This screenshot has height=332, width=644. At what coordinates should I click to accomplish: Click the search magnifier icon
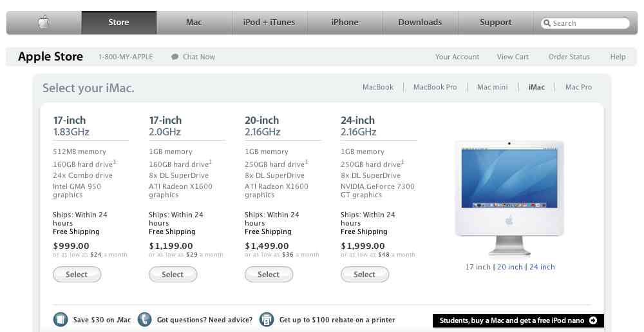point(547,23)
